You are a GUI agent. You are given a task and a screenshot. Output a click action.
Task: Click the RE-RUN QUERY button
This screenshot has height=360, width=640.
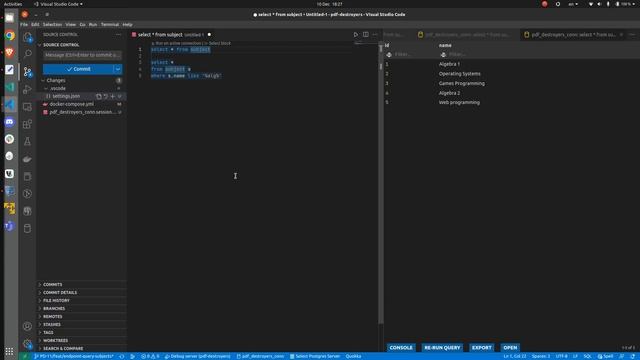tap(442, 348)
